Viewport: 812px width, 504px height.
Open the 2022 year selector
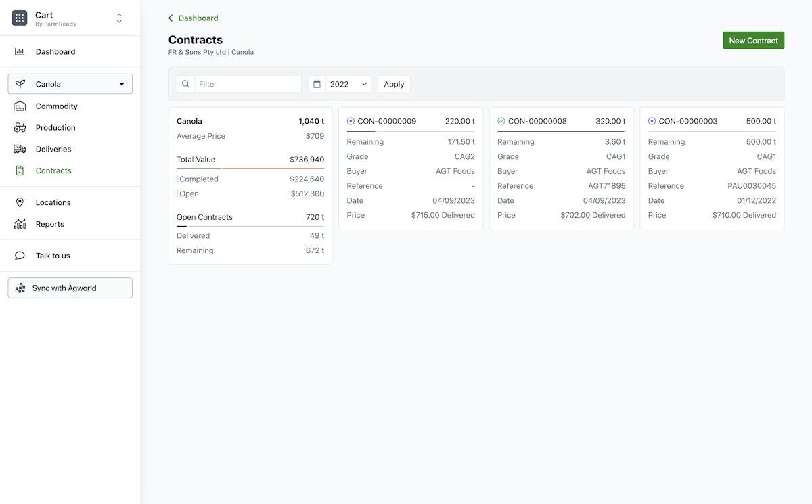point(348,84)
